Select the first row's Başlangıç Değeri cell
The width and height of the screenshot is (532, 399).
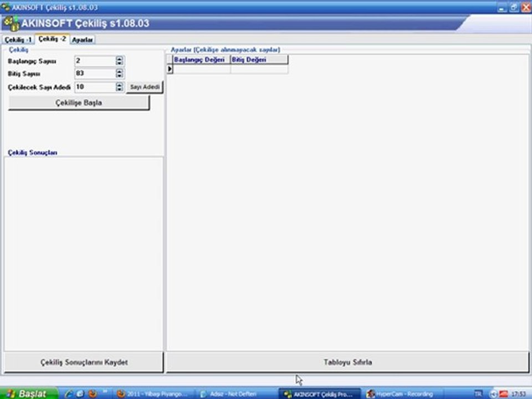[x=202, y=69]
